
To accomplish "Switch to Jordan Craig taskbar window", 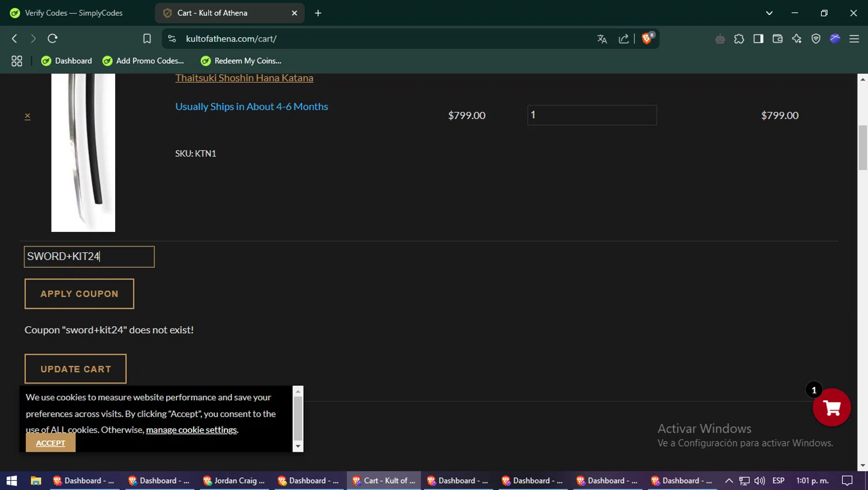I will click(234, 481).
